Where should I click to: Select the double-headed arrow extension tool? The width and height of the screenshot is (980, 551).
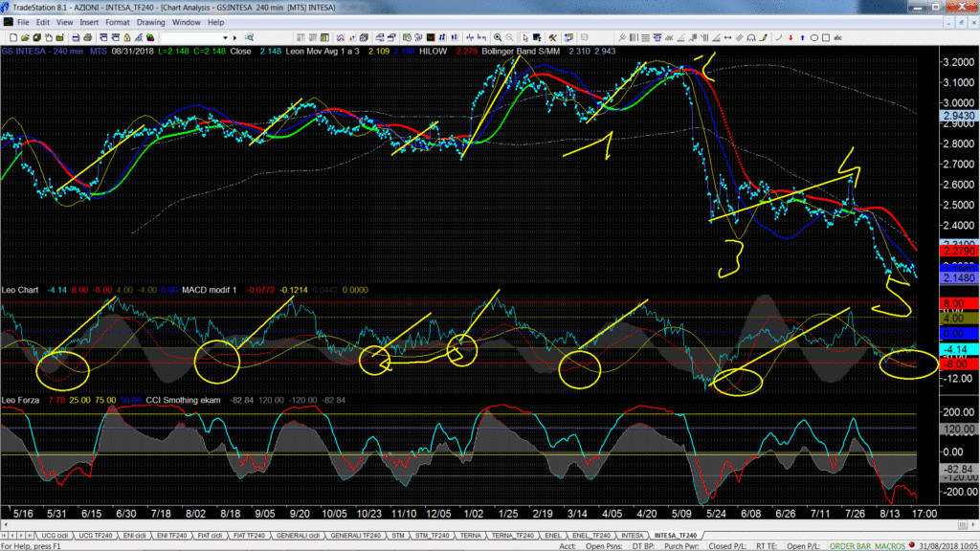[x=727, y=37]
